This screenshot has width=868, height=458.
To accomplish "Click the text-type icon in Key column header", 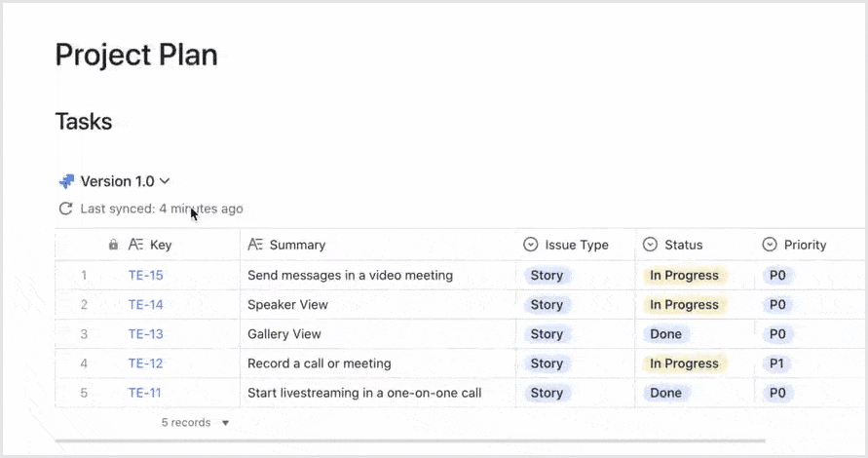I will tap(136, 245).
